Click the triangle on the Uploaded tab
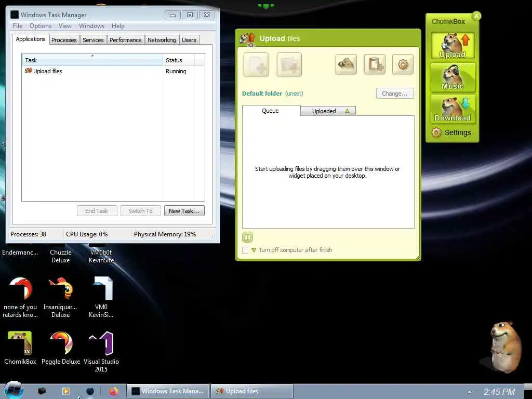The height and width of the screenshot is (399, 532). pos(347,111)
